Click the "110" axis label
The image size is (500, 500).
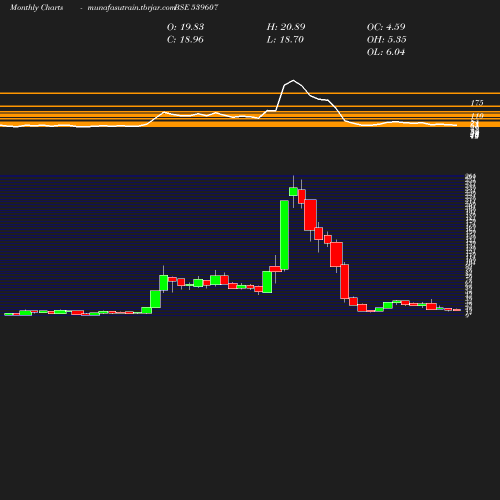coord(477,116)
